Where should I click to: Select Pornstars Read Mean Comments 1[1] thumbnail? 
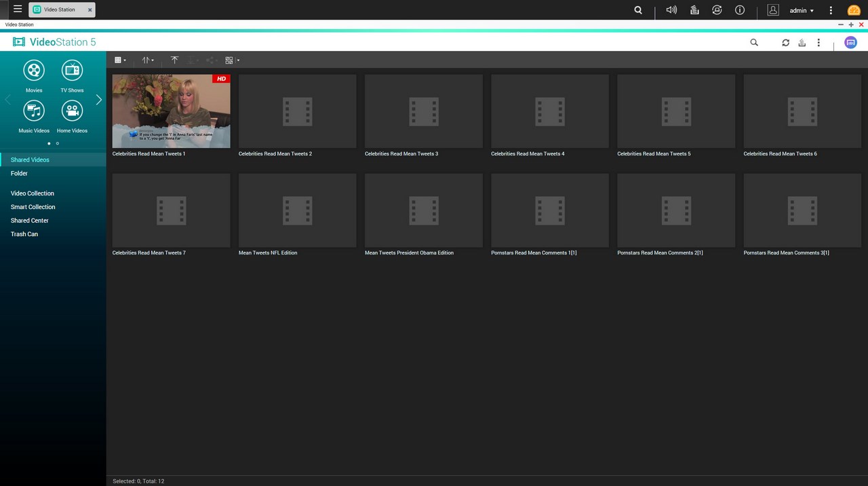[550, 210]
